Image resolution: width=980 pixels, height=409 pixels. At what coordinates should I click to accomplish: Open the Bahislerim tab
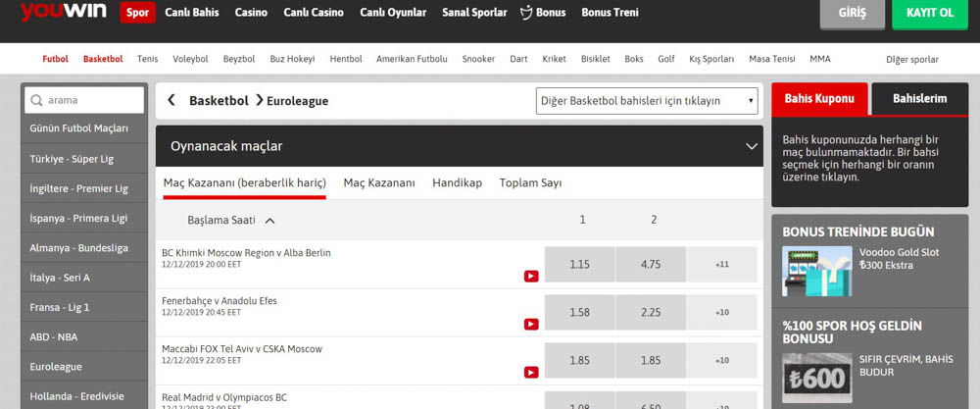pos(919,99)
